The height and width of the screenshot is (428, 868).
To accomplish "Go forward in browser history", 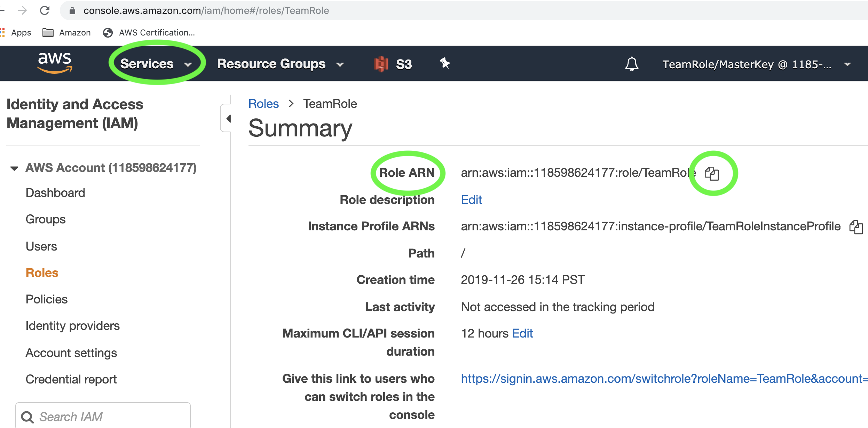I will click(22, 10).
